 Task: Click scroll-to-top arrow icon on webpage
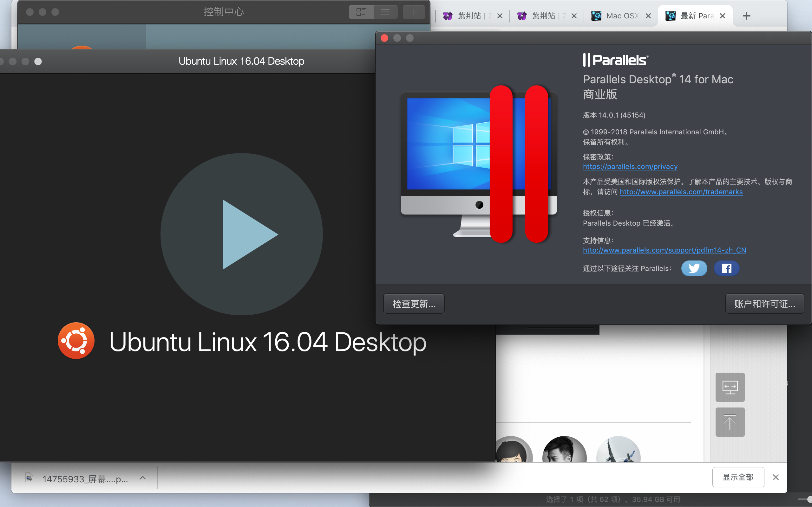click(730, 422)
